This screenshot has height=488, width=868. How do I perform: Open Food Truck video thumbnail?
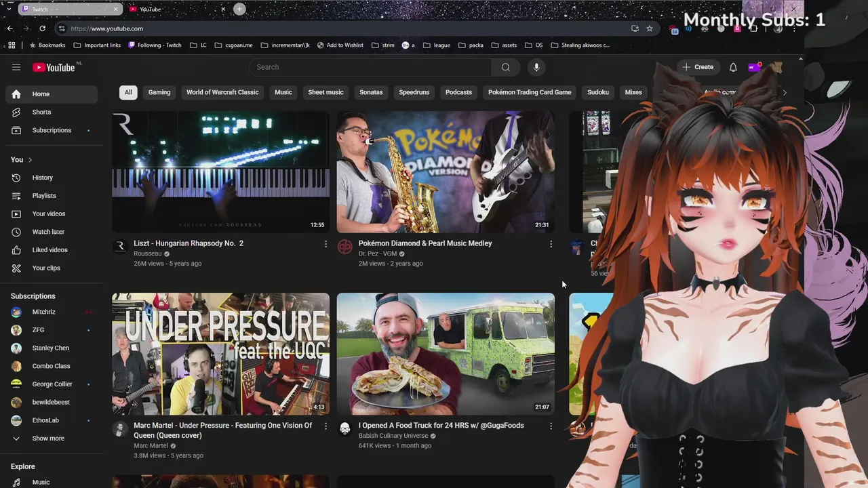pos(446,354)
